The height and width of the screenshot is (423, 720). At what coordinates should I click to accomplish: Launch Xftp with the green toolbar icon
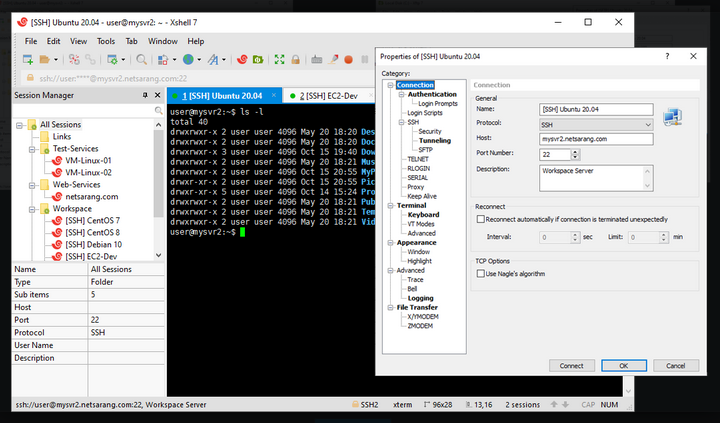(x=258, y=59)
